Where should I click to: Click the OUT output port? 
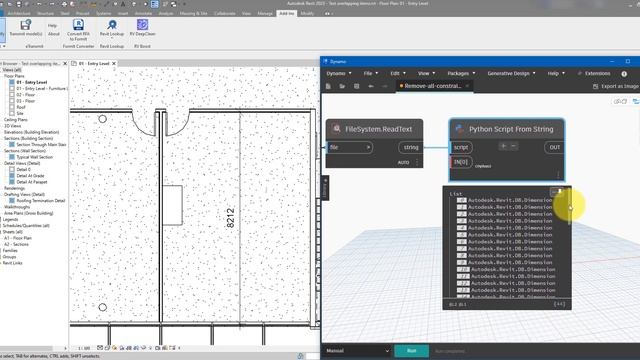click(554, 147)
